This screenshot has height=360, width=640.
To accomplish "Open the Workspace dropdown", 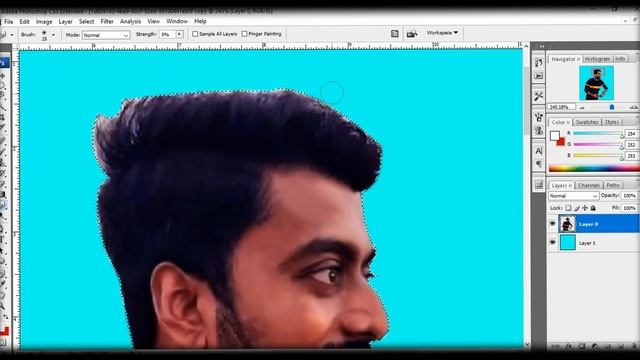I will point(442,33).
